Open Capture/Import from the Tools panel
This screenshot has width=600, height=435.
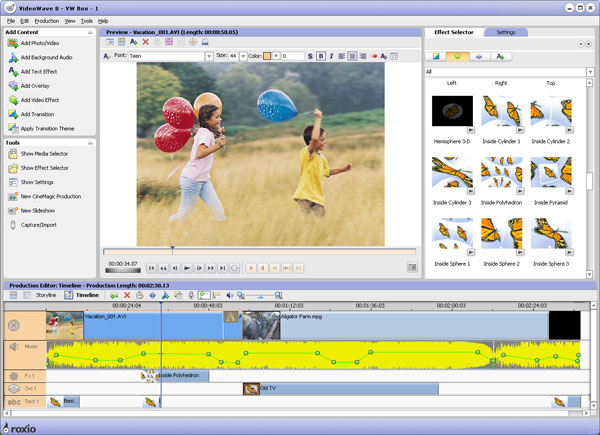point(38,225)
